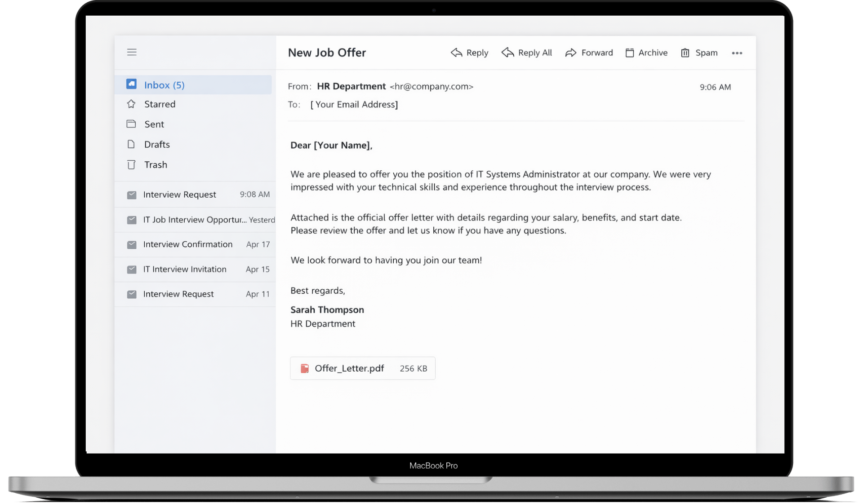Open the Interview Confirmation email
Viewport: 863px width, 504px height.
point(195,244)
